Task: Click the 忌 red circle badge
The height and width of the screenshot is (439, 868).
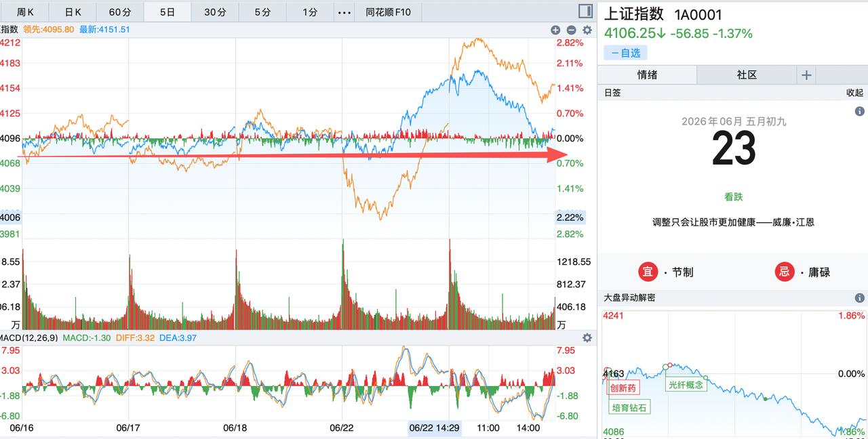Action: click(785, 272)
